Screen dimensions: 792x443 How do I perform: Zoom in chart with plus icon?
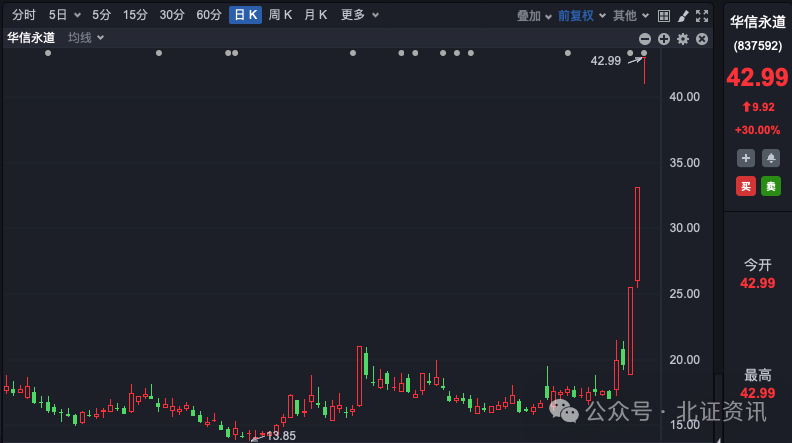664,39
